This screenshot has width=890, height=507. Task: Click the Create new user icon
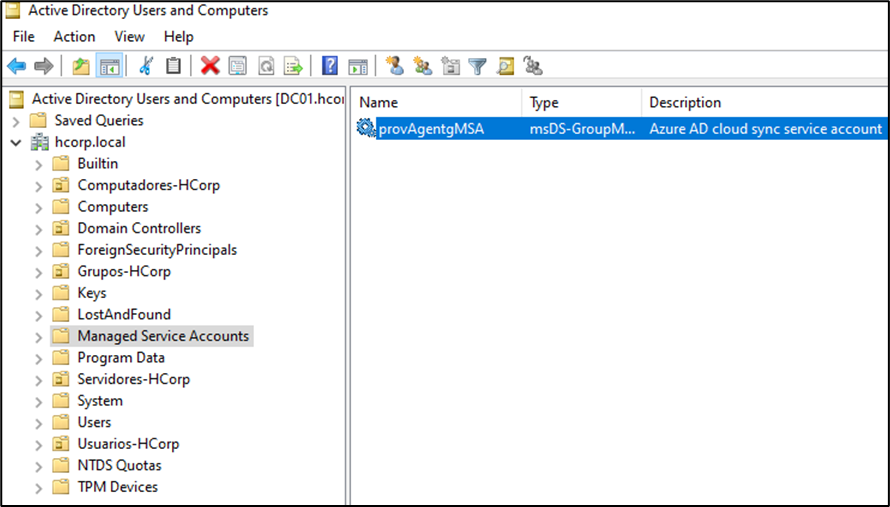tap(395, 66)
